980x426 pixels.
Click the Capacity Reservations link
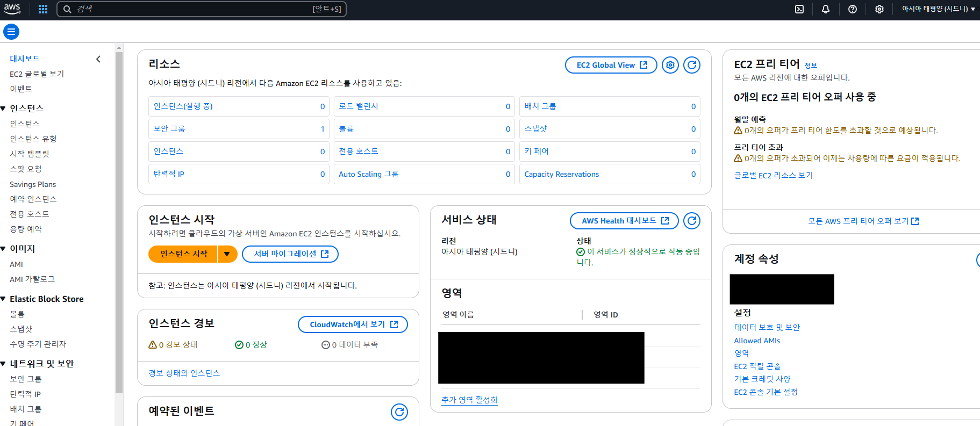[x=562, y=174]
